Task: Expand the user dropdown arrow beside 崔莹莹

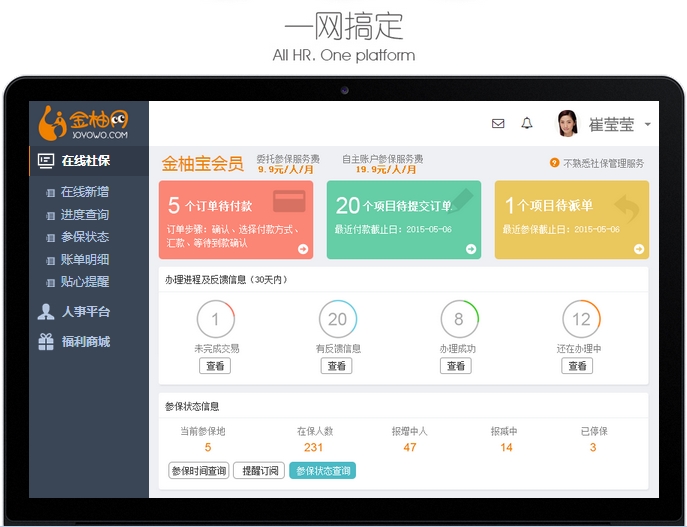Action: click(648, 125)
